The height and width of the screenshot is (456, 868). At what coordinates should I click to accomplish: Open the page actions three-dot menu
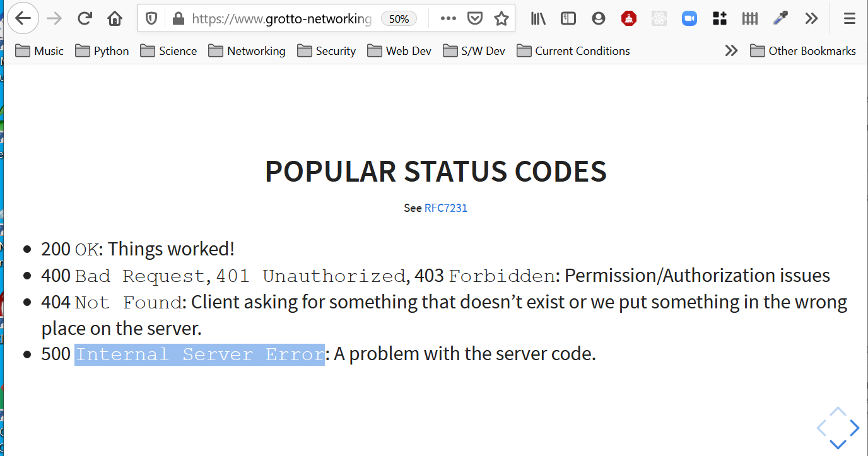pos(448,19)
